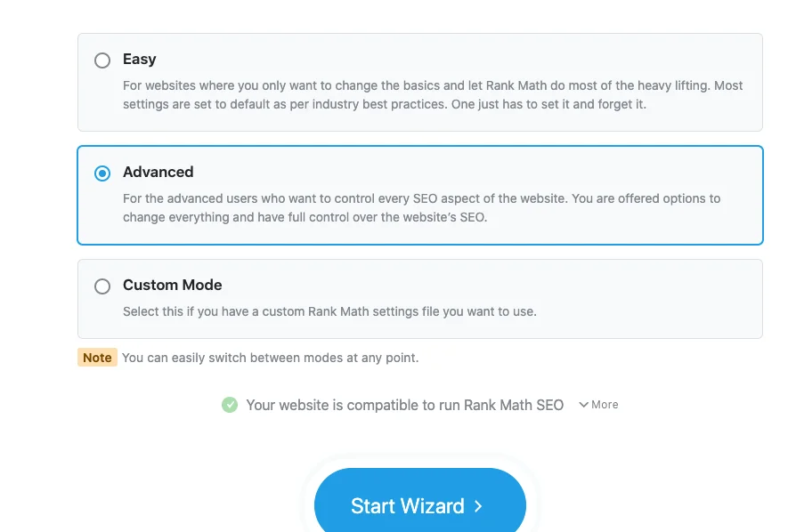Click the Start Wizard button
This screenshot has height=532, width=796.
click(418, 505)
